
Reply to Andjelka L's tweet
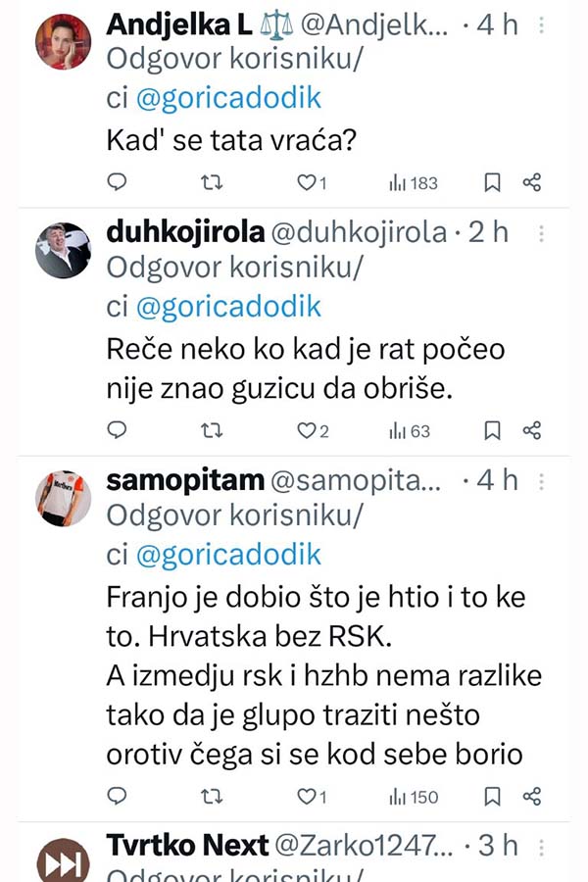117,182
